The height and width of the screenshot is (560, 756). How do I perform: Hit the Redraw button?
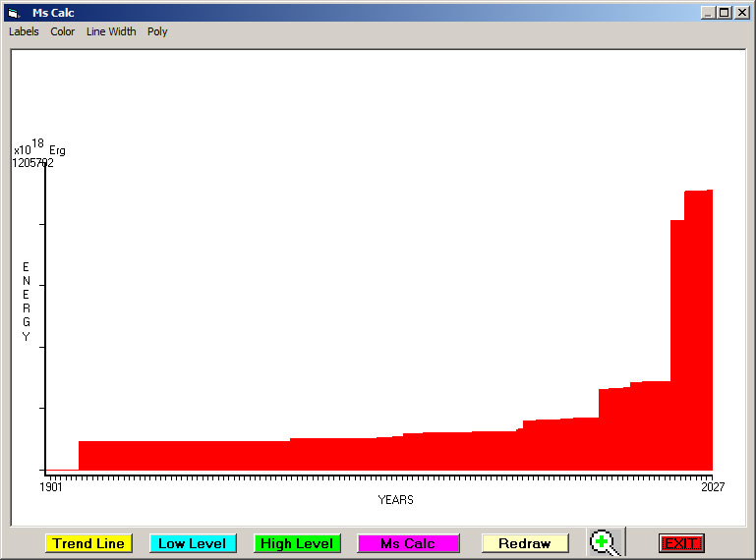pyautogui.click(x=524, y=543)
